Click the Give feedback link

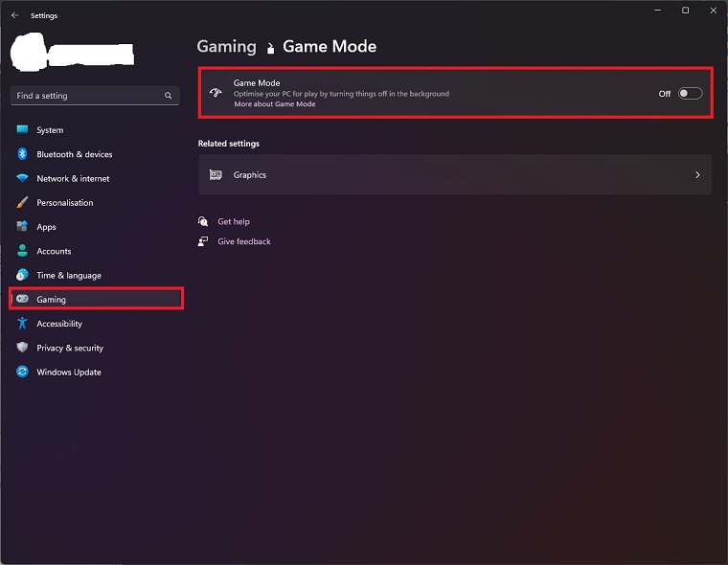click(x=244, y=241)
